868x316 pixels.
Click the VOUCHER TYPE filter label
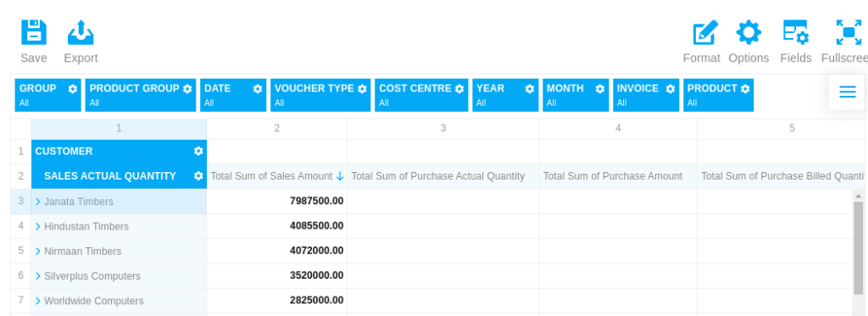click(x=314, y=89)
